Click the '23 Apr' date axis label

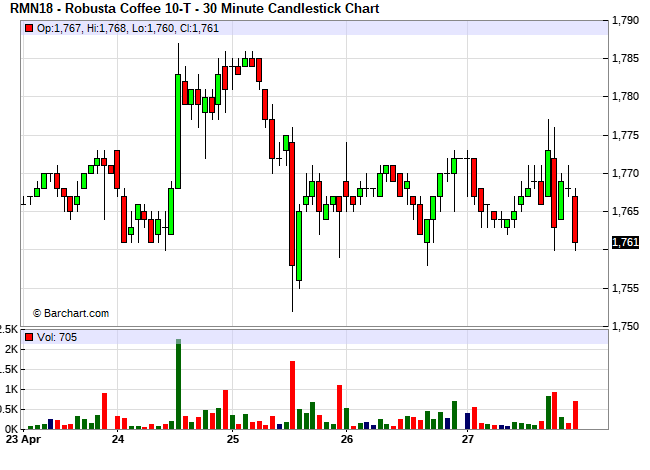point(23,439)
